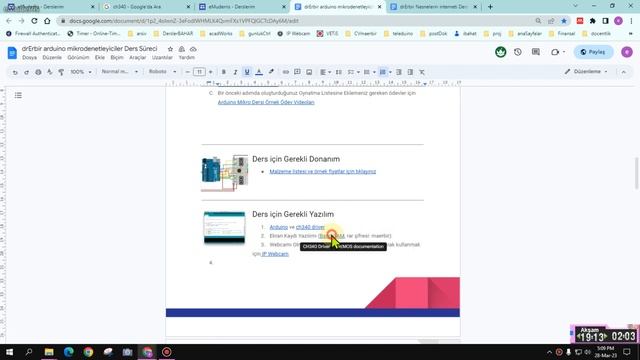Viewport: 640px width, 360px height.
Task: Open version history clock icon
Action: (518, 52)
